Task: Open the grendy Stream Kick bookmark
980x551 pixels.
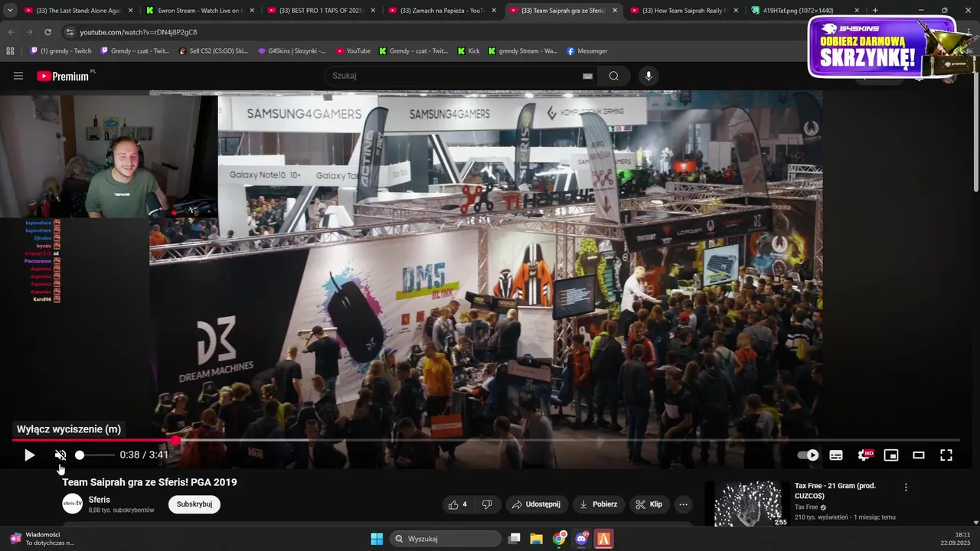Action: point(523,51)
